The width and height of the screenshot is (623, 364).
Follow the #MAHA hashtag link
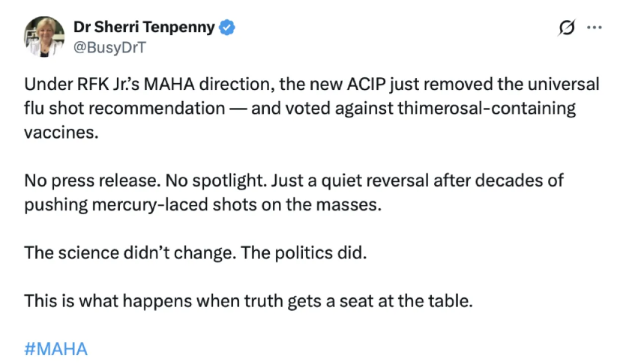(x=56, y=348)
